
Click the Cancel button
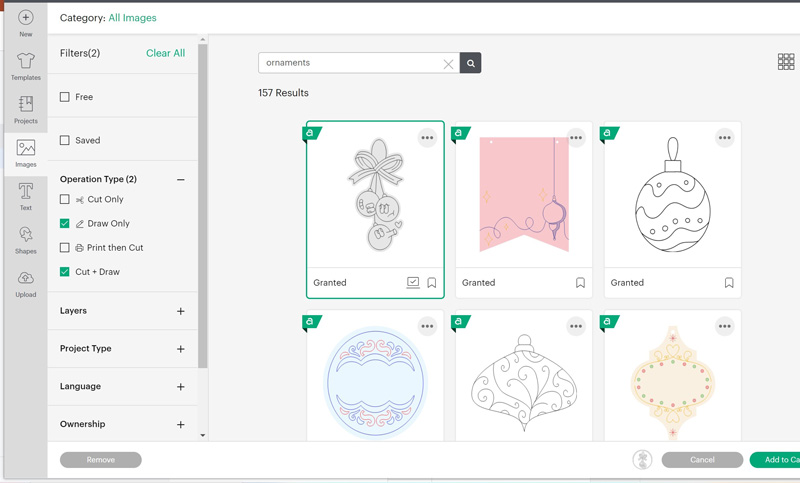point(702,460)
